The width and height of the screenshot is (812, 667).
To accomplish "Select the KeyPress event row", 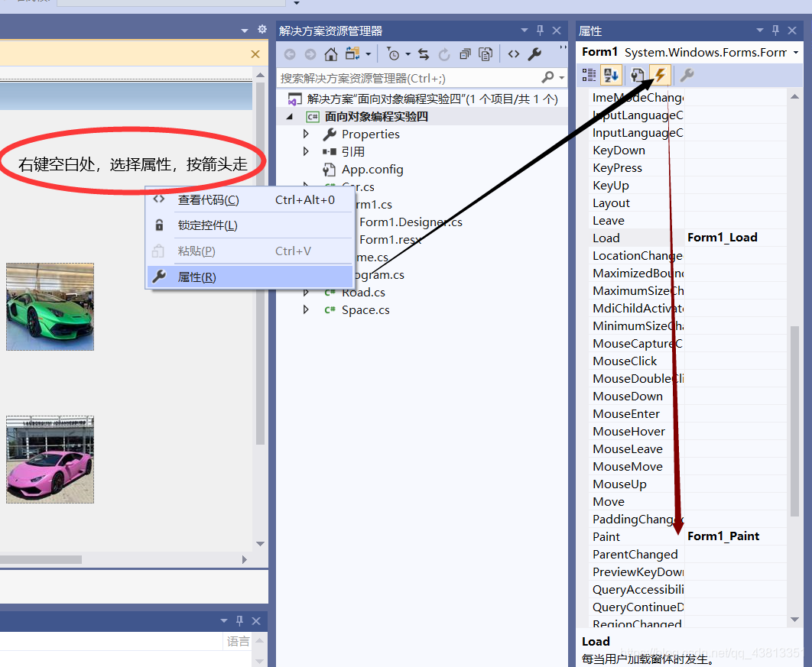I will tap(687, 168).
